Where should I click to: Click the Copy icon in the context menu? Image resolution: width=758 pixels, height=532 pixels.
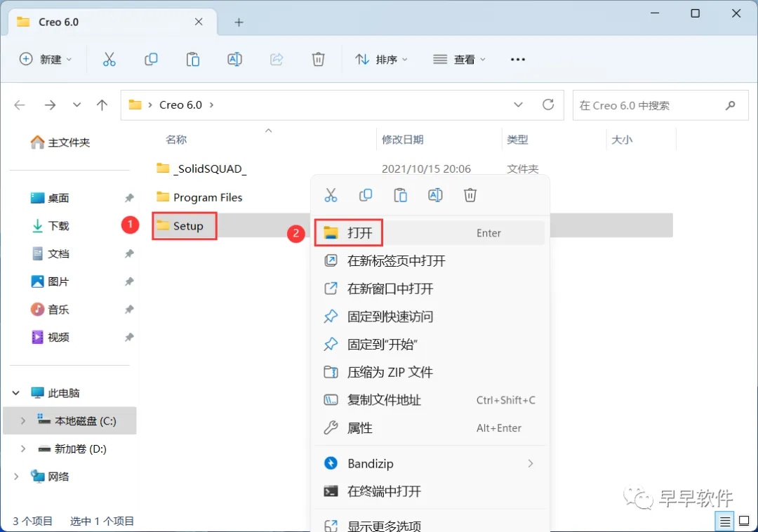(x=366, y=195)
